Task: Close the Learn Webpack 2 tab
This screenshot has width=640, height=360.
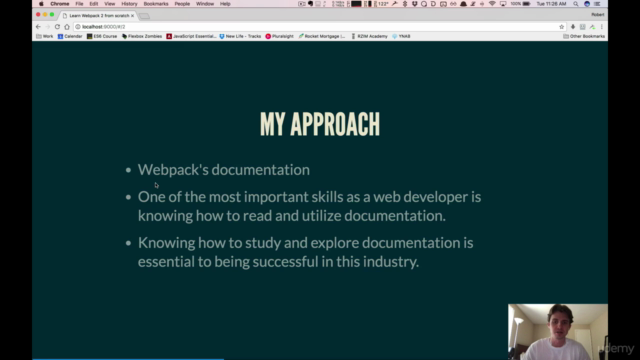Action: tap(132, 16)
